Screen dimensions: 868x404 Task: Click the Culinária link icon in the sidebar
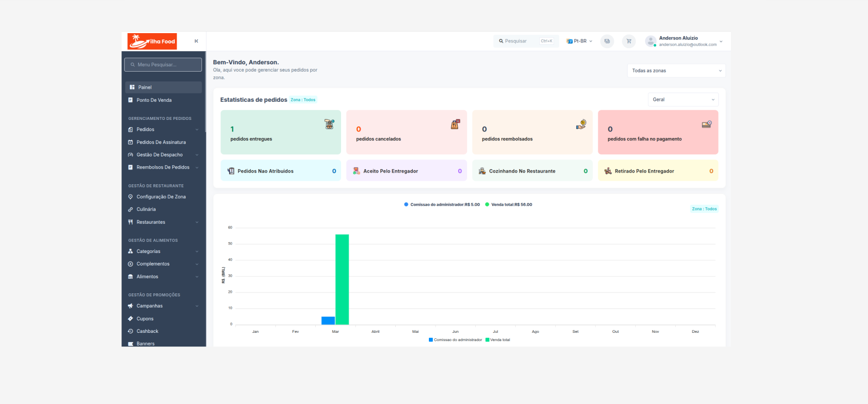[130, 210]
